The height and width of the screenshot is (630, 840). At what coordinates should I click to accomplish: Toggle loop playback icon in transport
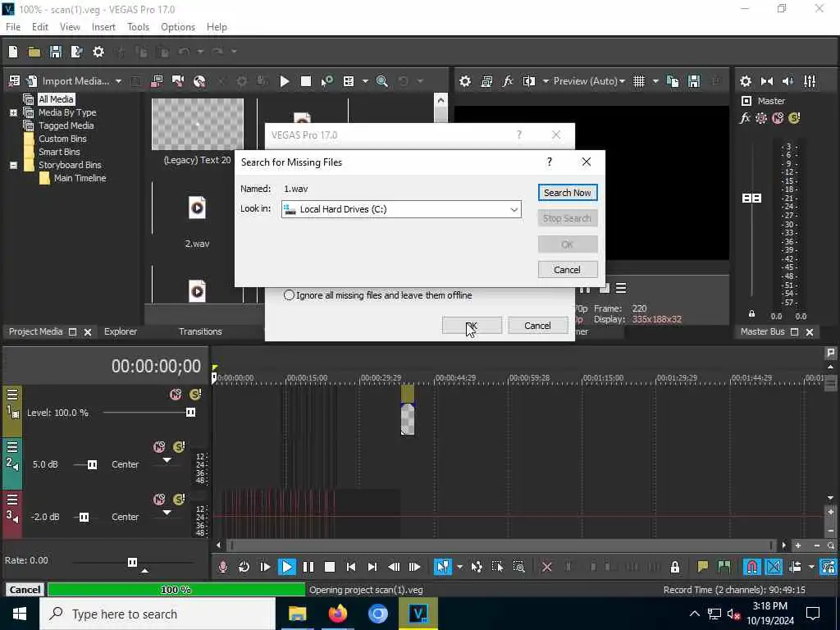244,567
